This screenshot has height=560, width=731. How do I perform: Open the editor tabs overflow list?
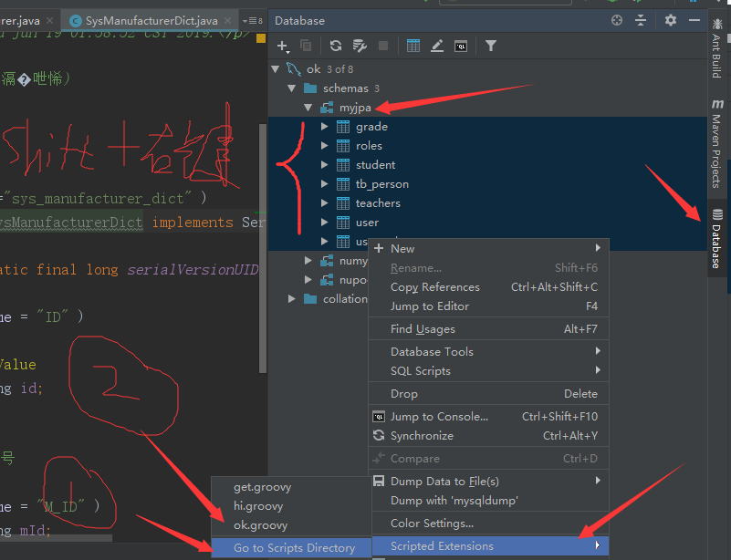[x=252, y=21]
